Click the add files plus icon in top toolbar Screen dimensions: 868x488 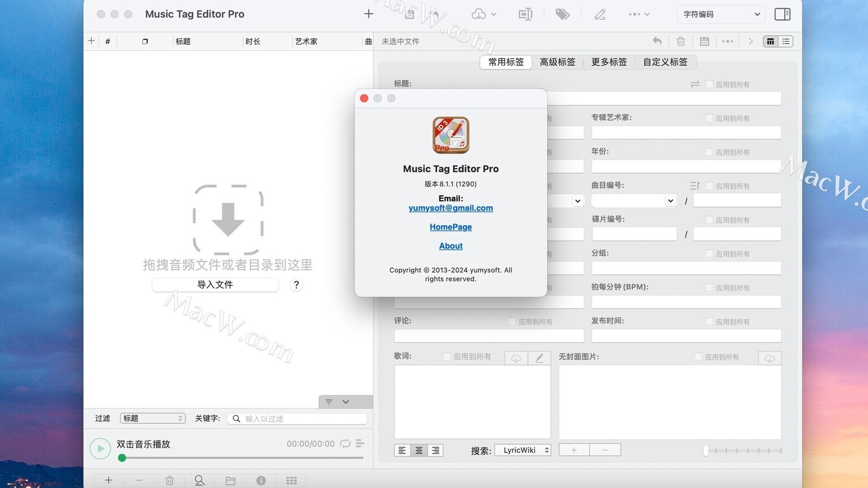[x=368, y=14]
